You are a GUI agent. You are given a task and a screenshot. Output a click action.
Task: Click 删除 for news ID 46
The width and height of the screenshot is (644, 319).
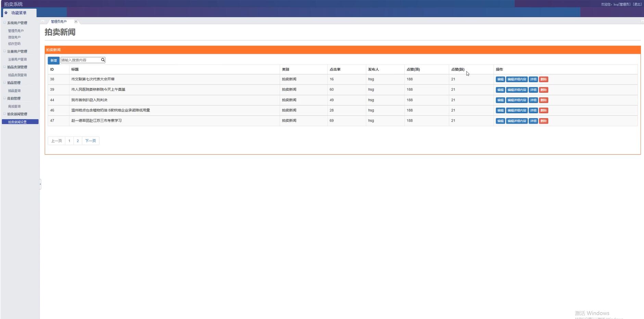[x=544, y=110]
